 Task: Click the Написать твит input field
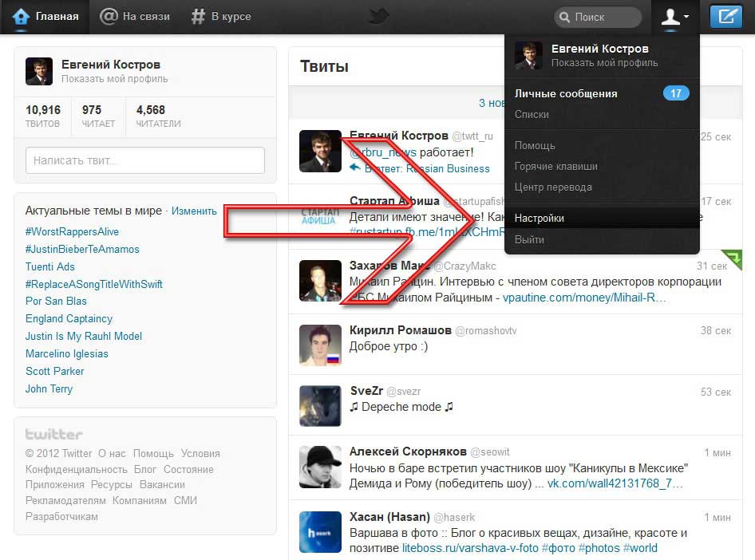[145, 160]
